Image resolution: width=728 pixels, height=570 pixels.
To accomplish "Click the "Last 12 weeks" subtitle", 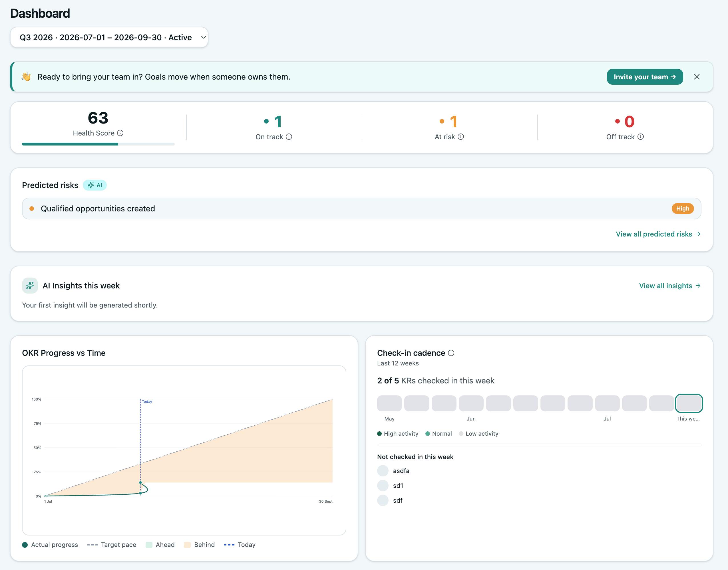I will (398, 363).
